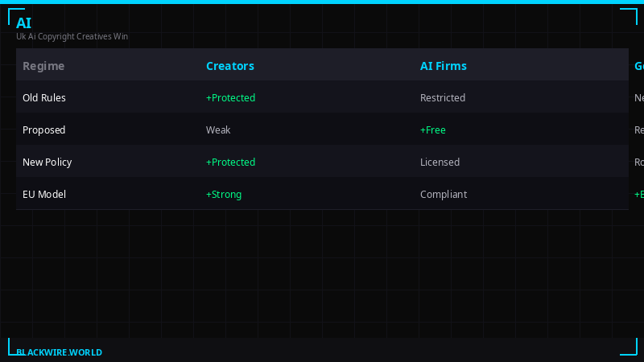644x362 pixels.
Task: Open the BLACKWIRE.WORLD footer link
Action: (59, 352)
